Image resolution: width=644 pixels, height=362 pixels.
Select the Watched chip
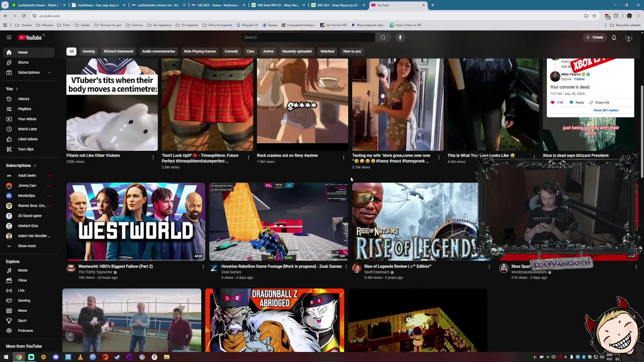click(x=327, y=51)
